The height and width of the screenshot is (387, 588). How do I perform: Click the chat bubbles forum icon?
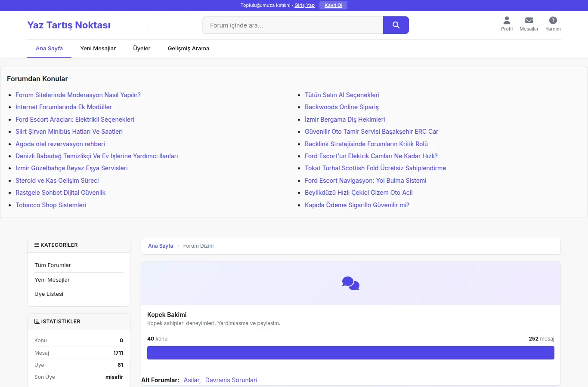(351, 283)
